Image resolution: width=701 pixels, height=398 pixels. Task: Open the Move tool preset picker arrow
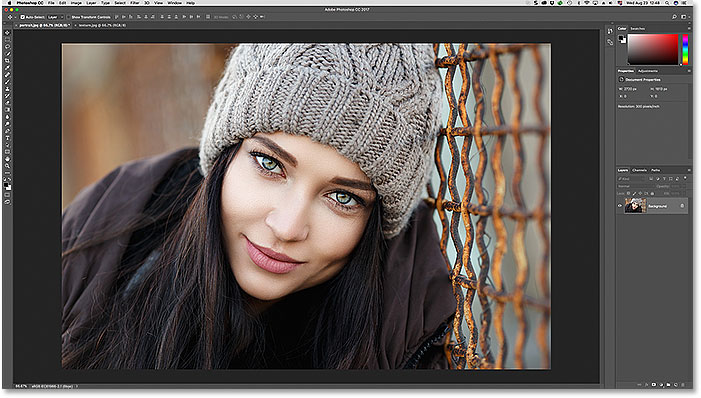click(16, 17)
